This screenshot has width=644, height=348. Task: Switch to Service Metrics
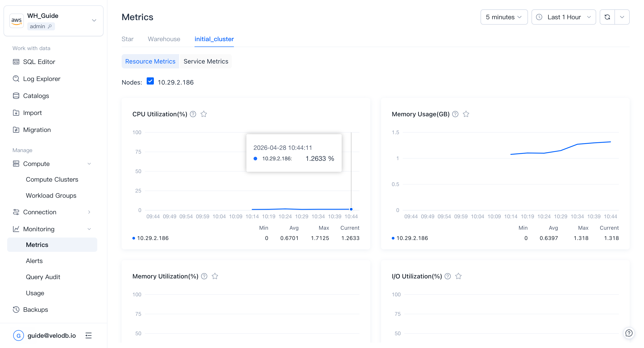point(206,61)
